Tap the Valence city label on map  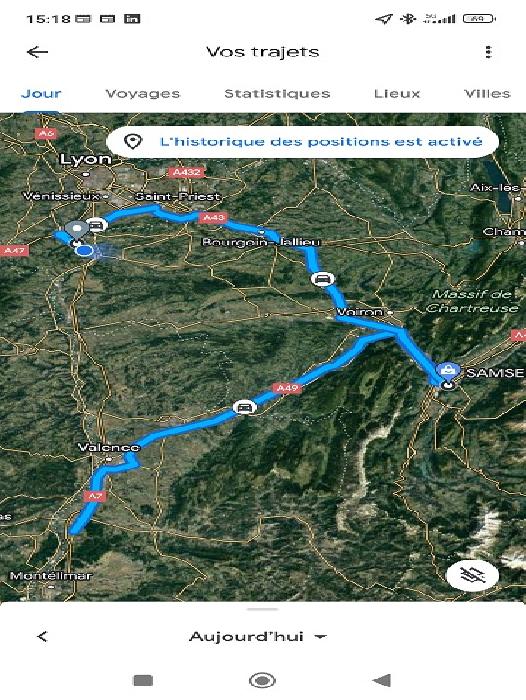tap(109, 447)
